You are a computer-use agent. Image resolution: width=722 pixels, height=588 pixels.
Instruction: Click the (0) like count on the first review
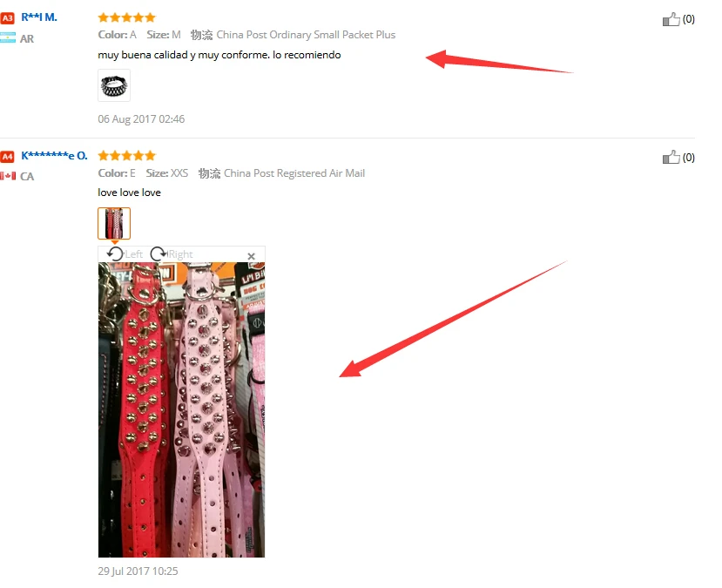688,19
